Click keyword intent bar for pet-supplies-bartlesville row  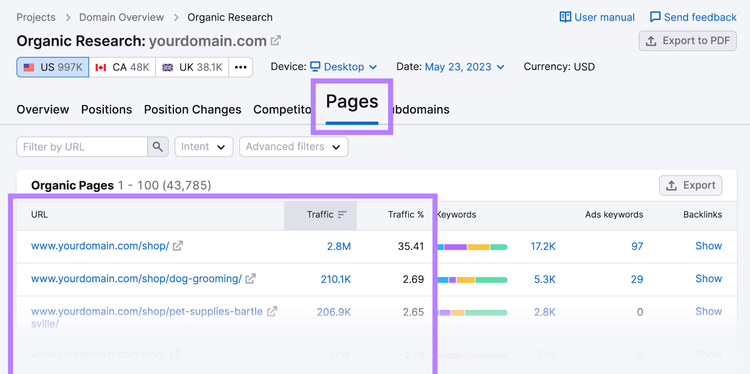coord(472,313)
